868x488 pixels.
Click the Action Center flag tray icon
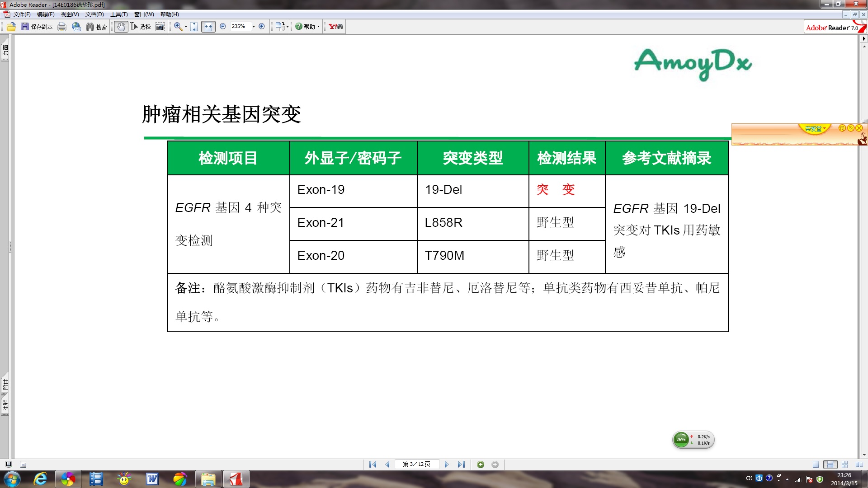809,479
